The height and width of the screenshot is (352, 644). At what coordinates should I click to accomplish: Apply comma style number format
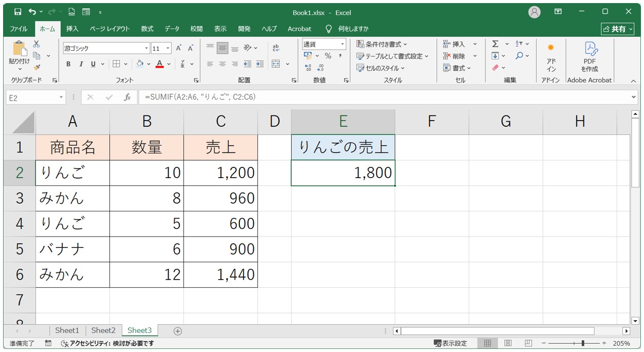pyautogui.click(x=340, y=56)
